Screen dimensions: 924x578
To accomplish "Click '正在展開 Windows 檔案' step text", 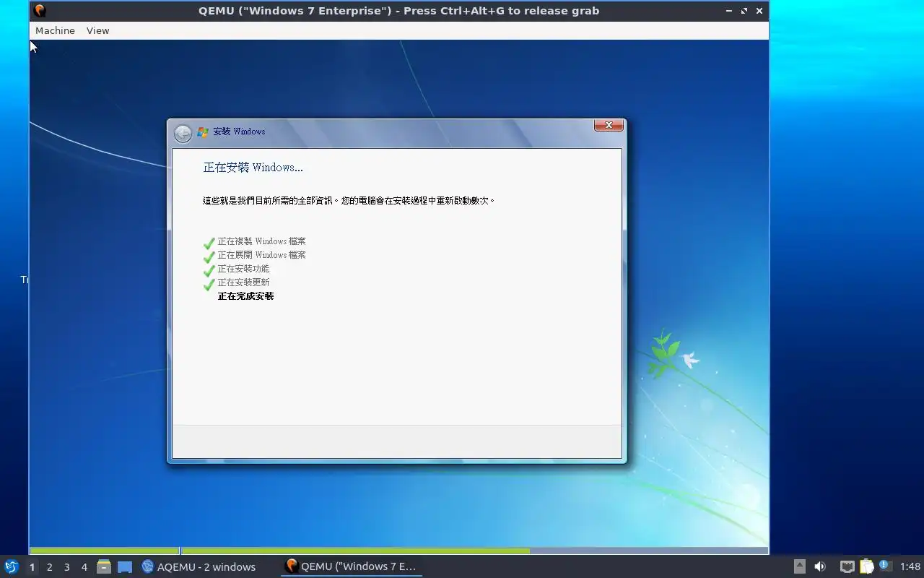I will (261, 255).
